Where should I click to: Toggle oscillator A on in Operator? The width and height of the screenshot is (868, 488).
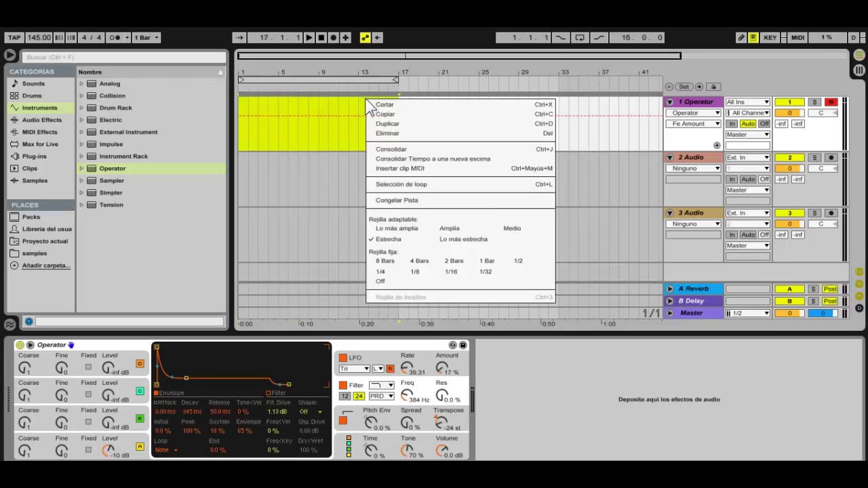pyautogui.click(x=140, y=447)
